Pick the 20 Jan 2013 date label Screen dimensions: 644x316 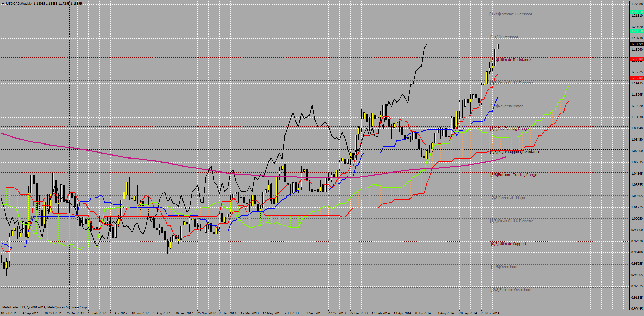pyautogui.click(x=228, y=313)
